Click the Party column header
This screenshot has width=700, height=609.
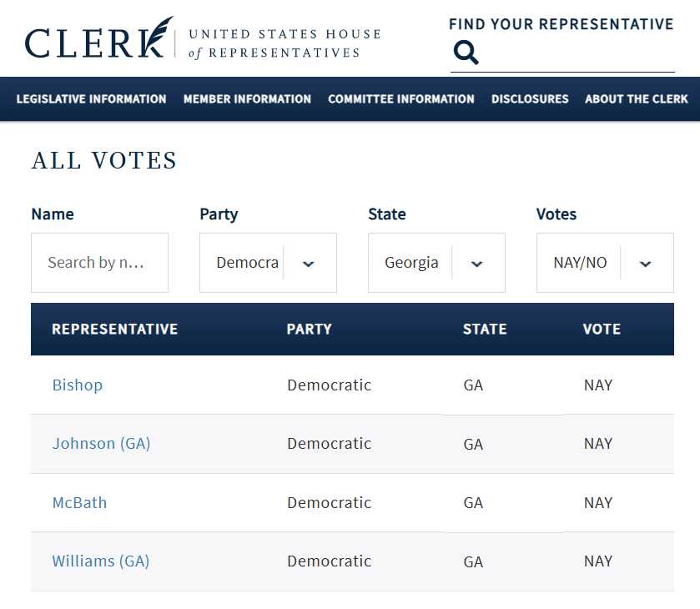click(x=309, y=329)
